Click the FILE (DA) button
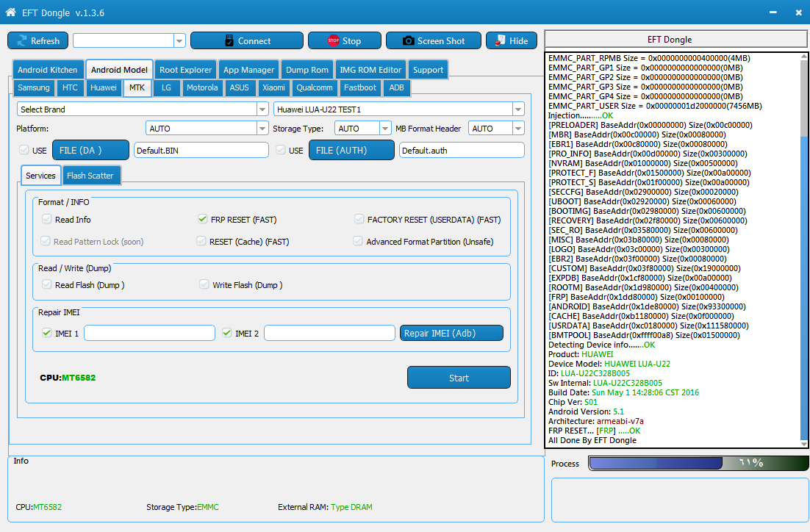 click(x=90, y=151)
